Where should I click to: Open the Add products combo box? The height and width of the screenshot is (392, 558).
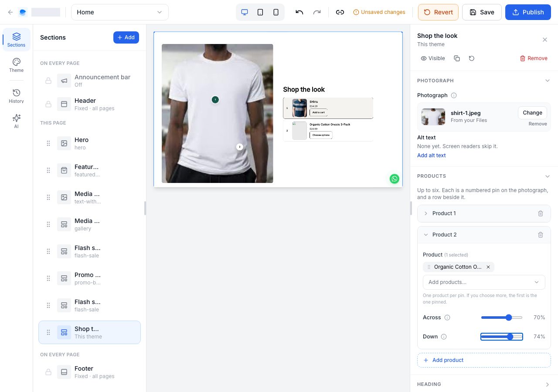tap(484, 282)
